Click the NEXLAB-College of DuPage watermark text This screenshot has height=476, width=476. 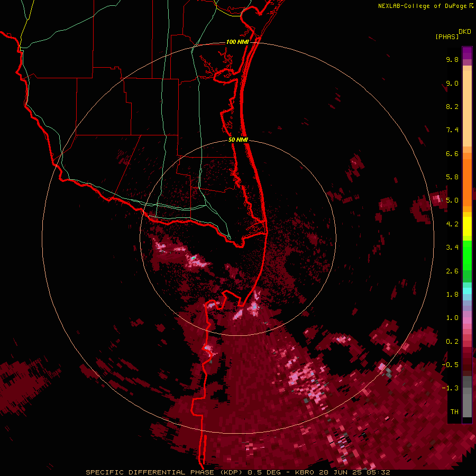423,6
